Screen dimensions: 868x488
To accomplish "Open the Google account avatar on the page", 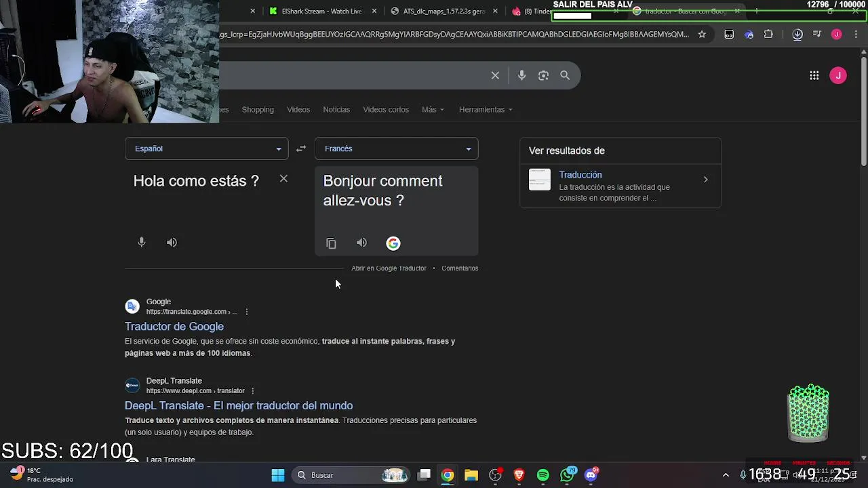I will pos(838,75).
